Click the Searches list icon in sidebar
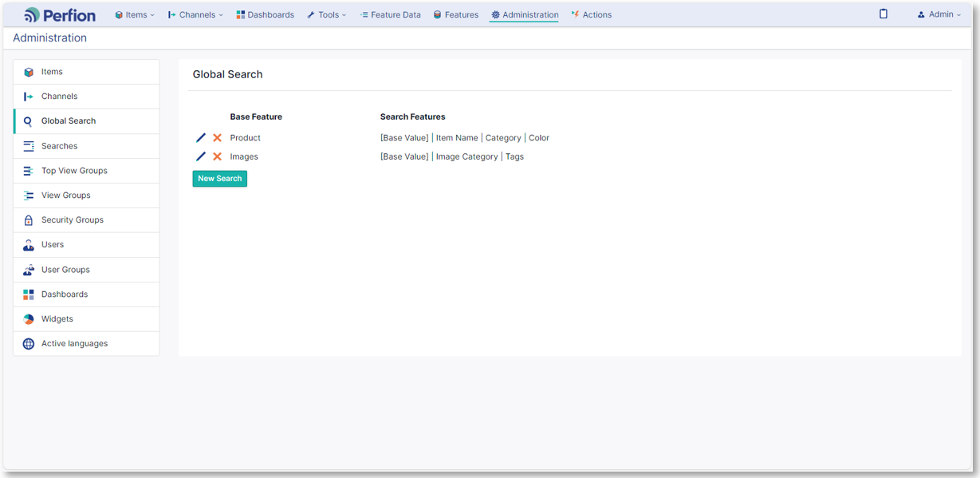The image size is (980, 478). [x=29, y=146]
